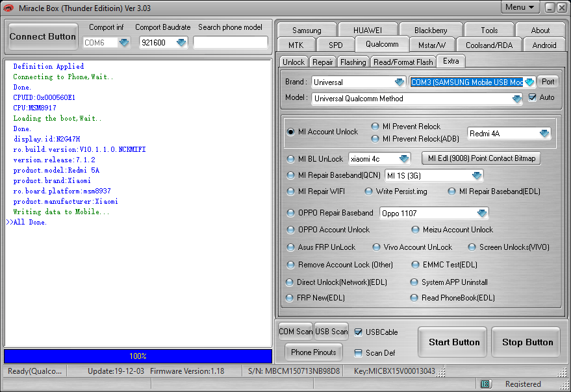Click the status bar grid icon near Registered
The width and height of the screenshot is (571, 392).
(x=485, y=384)
